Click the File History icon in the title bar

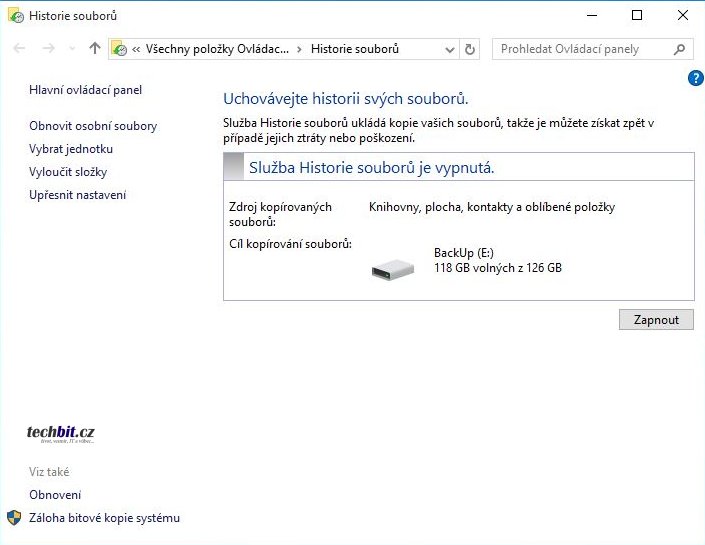pyautogui.click(x=15, y=16)
